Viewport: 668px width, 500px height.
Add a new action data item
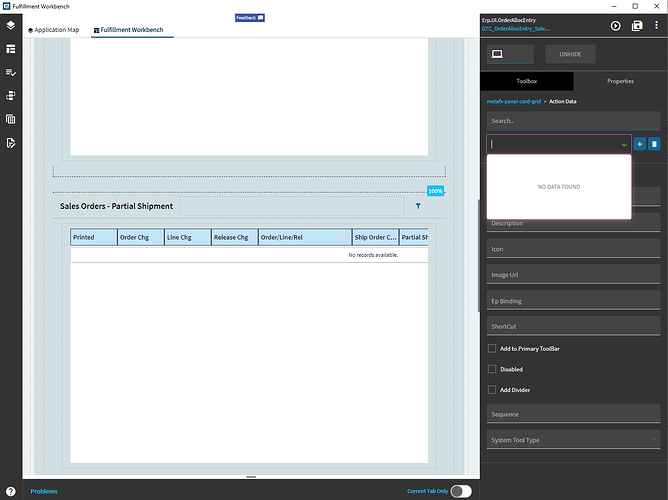[639, 144]
